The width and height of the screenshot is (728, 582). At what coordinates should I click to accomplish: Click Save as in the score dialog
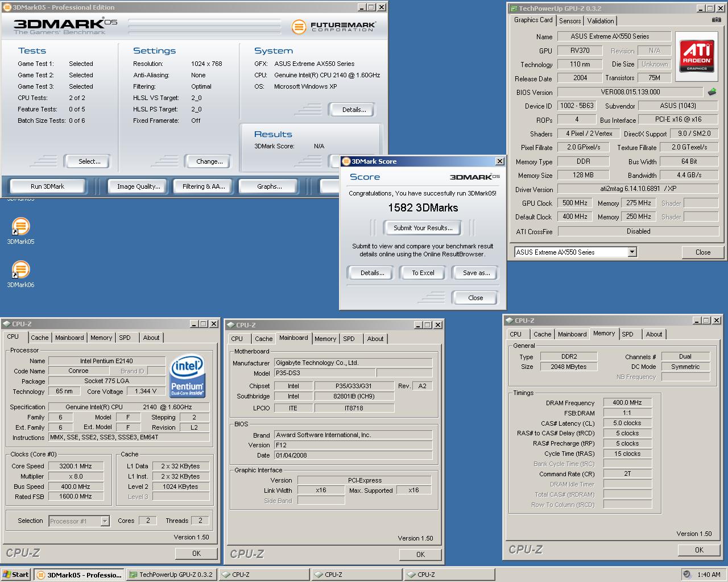476,273
